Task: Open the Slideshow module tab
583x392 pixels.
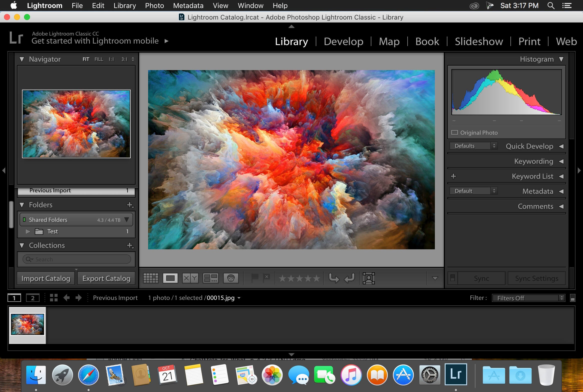Action: (x=480, y=41)
